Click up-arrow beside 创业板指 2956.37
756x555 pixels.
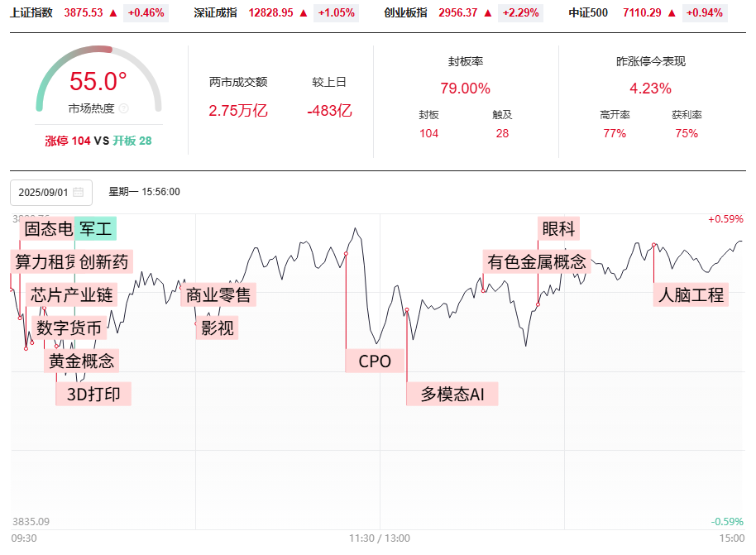tap(489, 13)
